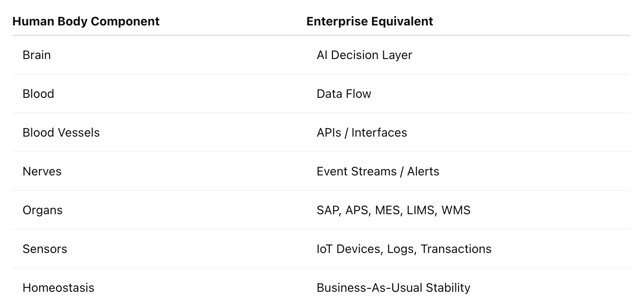
Task: Click the Blood Vessels cell
Action: (x=61, y=133)
